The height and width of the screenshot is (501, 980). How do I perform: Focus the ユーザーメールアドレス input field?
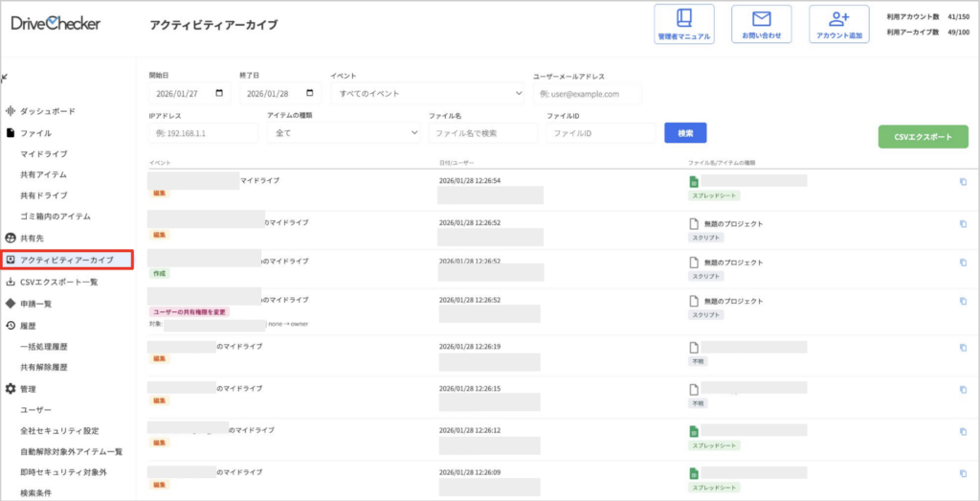click(587, 94)
